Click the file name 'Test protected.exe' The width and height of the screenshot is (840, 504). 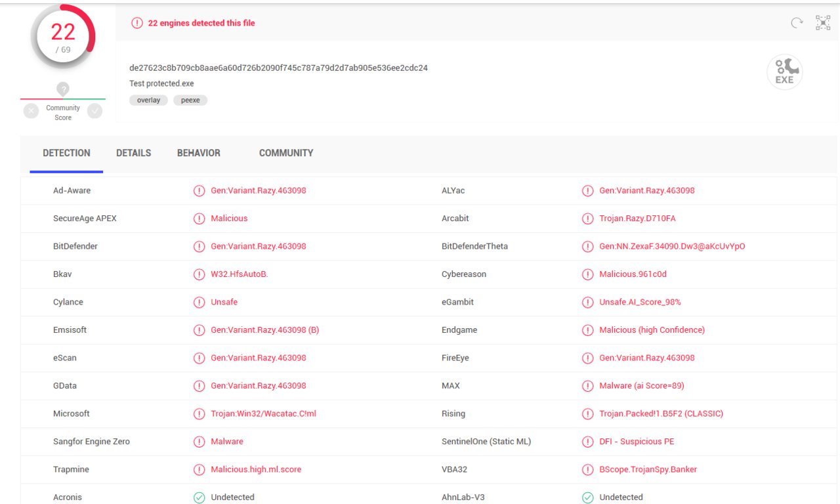pos(161,84)
